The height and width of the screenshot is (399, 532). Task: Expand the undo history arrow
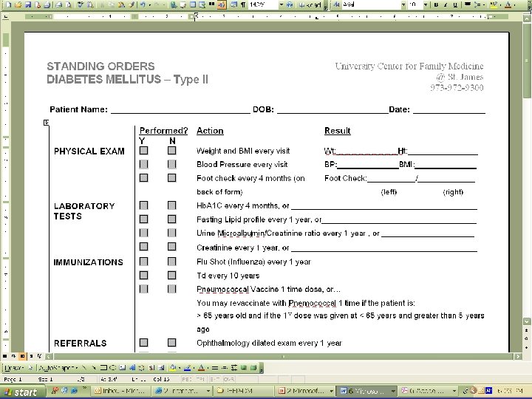pos(149,4)
